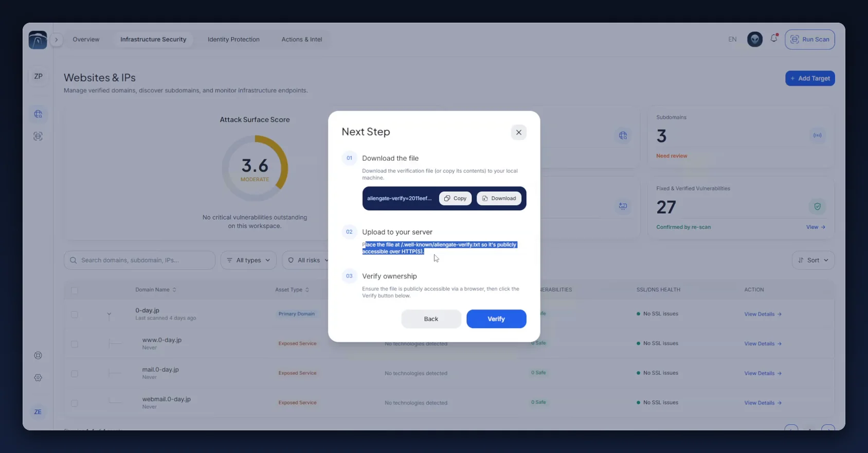Click the AlienGate logo in top-left corner
Screen dimensions: 868x453
(x=38, y=40)
